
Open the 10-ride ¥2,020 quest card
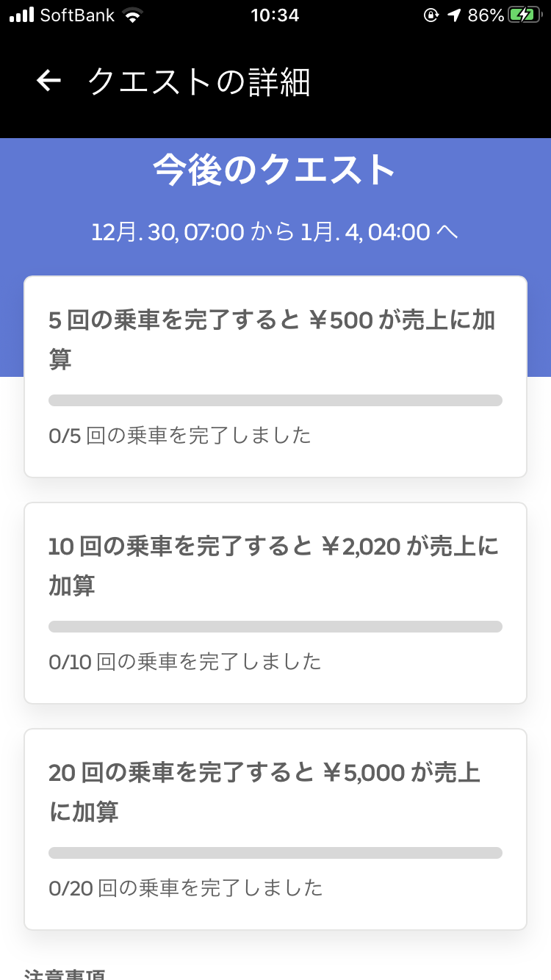(275, 566)
